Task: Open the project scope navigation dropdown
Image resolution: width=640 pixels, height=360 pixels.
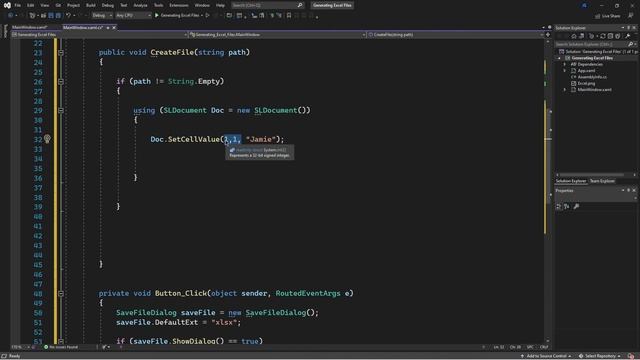Action: click(99, 35)
